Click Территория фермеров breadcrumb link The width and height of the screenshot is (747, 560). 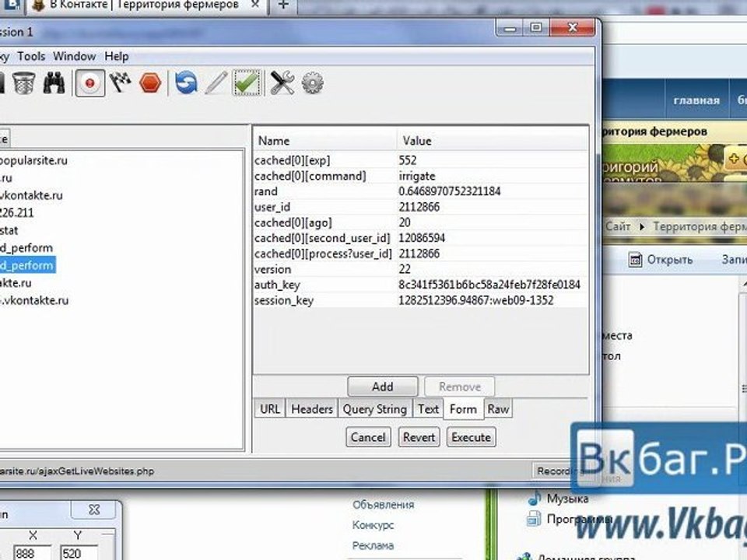tap(700, 226)
